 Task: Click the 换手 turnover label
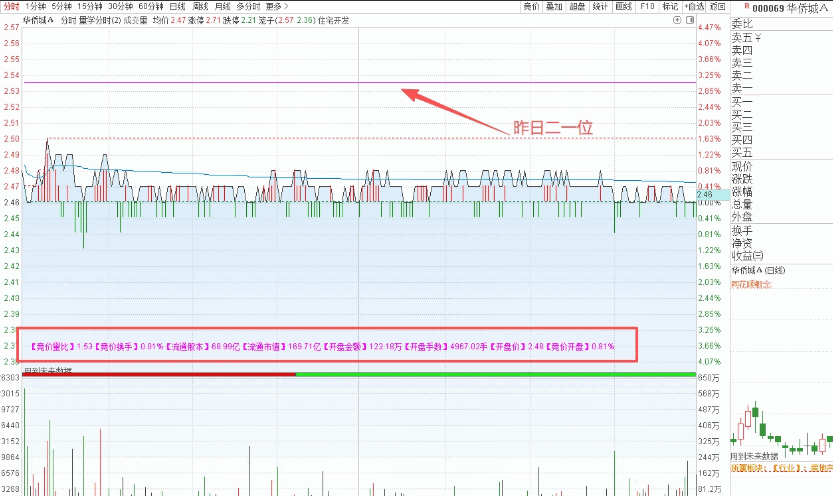(742, 230)
